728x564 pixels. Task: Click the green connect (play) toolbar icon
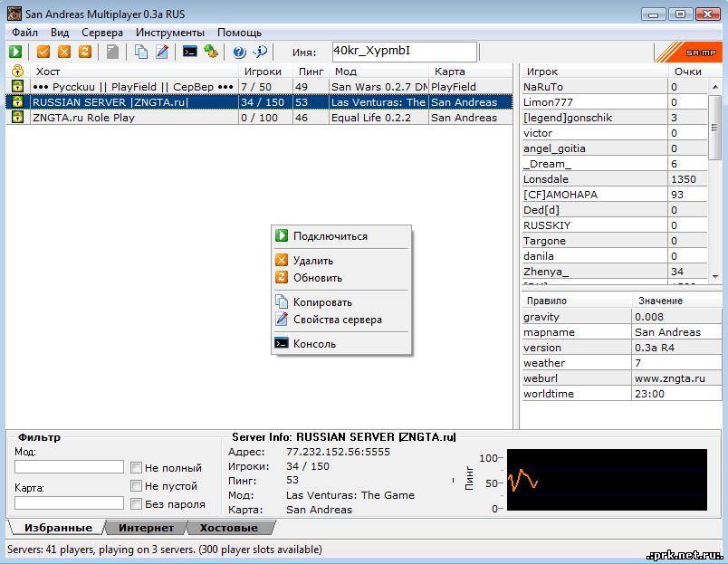(15, 52)
